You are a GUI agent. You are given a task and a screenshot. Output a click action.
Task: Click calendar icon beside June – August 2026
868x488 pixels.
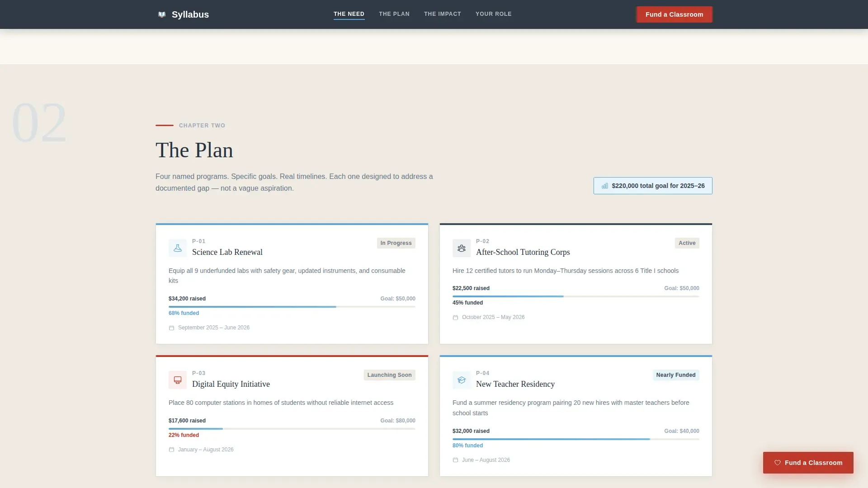click(455, 460)
